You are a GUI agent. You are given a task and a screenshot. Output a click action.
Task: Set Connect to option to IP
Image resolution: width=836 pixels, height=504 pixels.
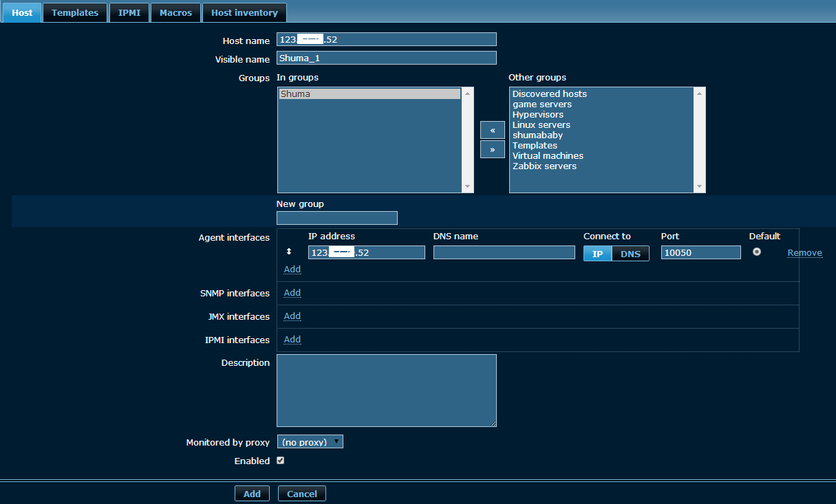pos(598,254)
